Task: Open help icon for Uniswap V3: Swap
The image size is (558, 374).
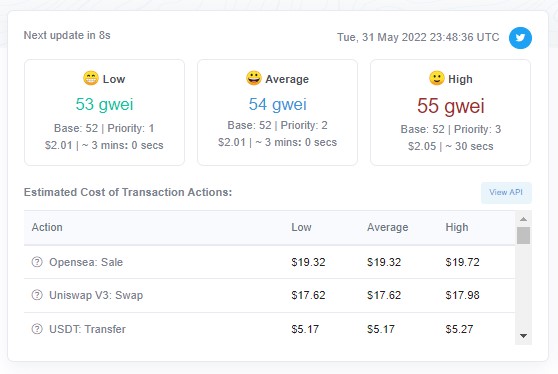Action: pyautogui.click(x=37, y=295)
